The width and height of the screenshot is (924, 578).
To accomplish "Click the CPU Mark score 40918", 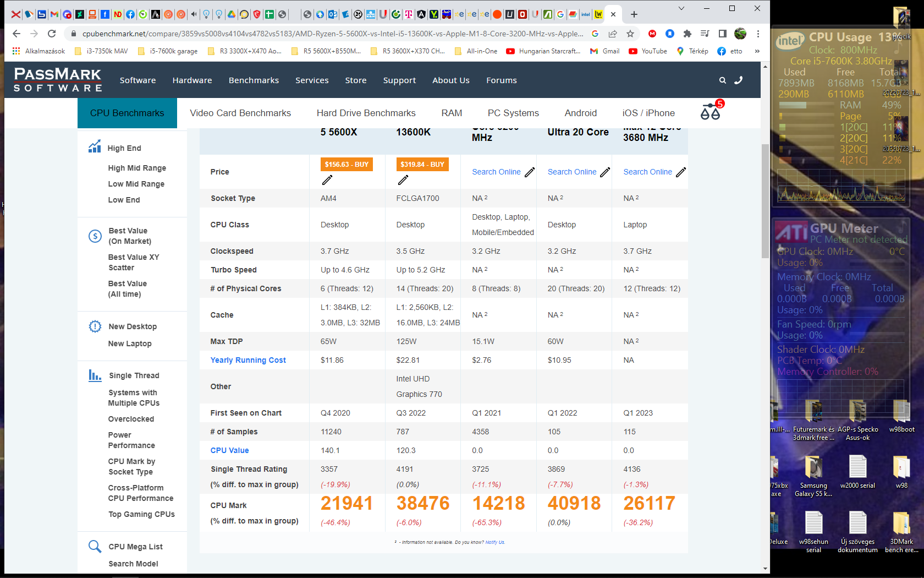I will [574, 503].
